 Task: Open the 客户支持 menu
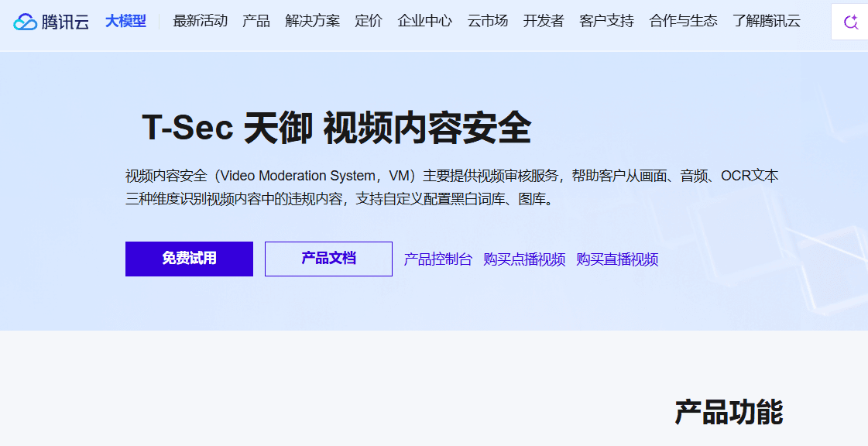607,21
